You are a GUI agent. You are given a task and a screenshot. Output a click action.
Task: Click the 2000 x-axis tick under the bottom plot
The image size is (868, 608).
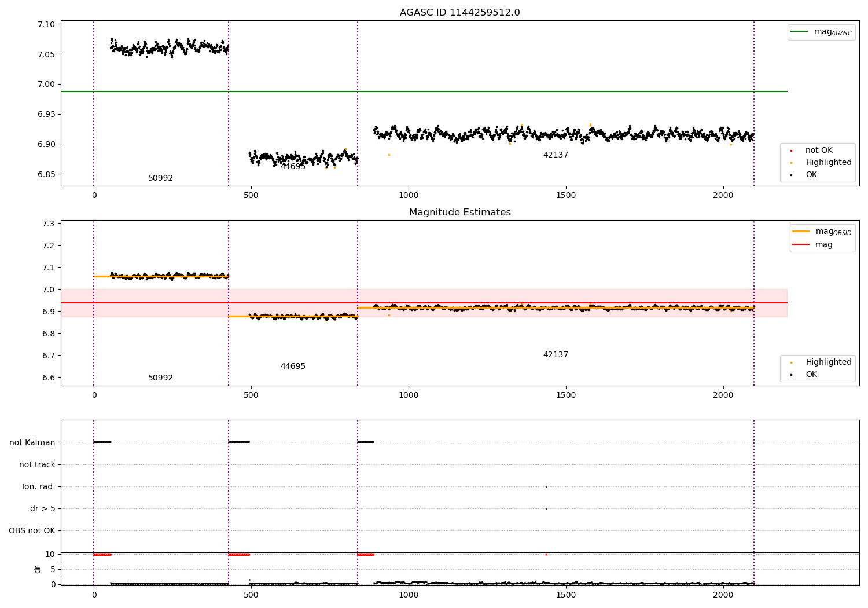pyautogui.click(x=723, y=595)
